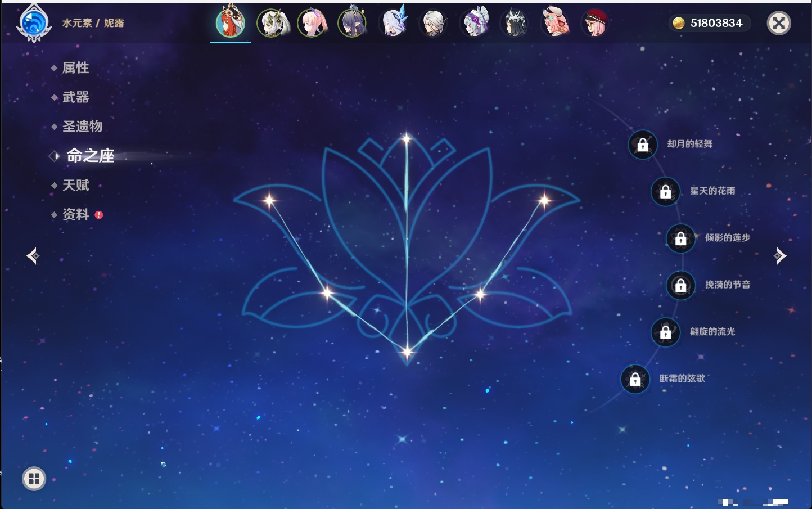Select the short gray-haired avatar

click(x=434, y=23)
